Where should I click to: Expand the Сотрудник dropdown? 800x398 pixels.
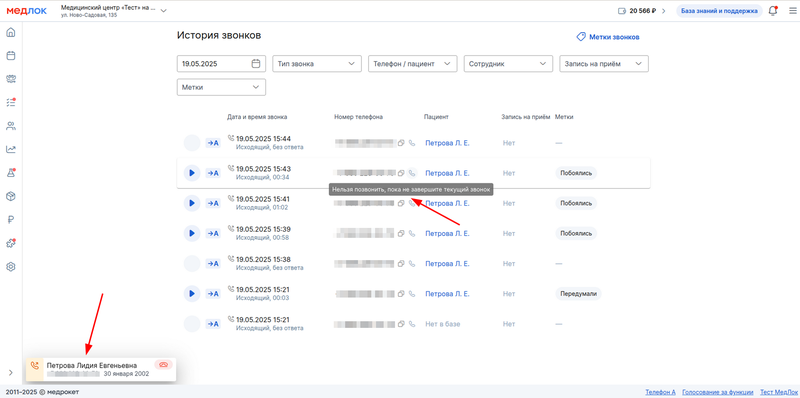[x=508, y=64]
